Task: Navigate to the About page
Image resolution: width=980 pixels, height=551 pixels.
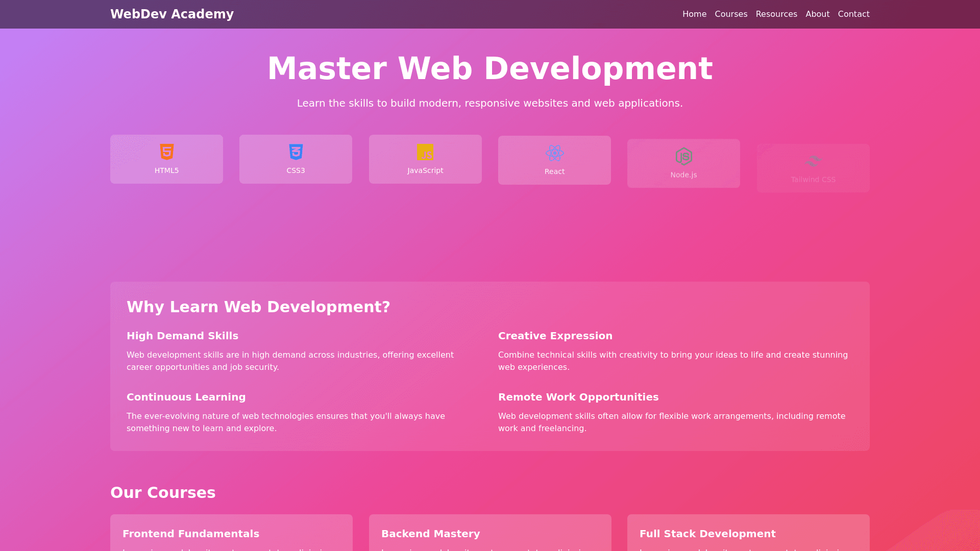Action: (817, 14)
